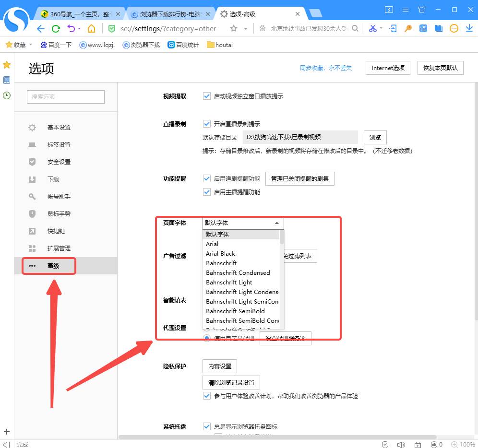Select Arial font in list
The width and height of the screenshot is (478, 448).
241,244
